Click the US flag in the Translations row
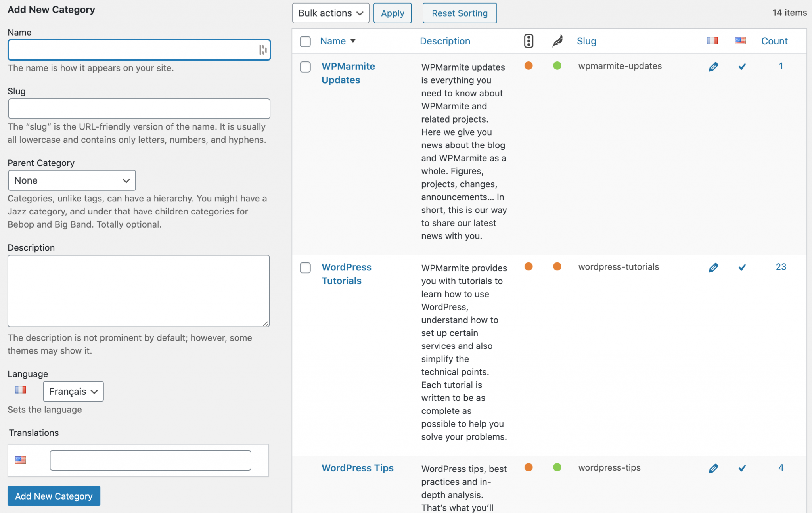The width and height of the screenshot is (812, 513). click(x=21, y=460)
